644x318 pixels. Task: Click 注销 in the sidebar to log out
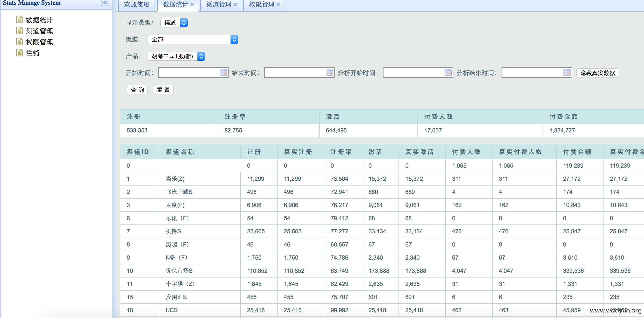tap(33, 53)
